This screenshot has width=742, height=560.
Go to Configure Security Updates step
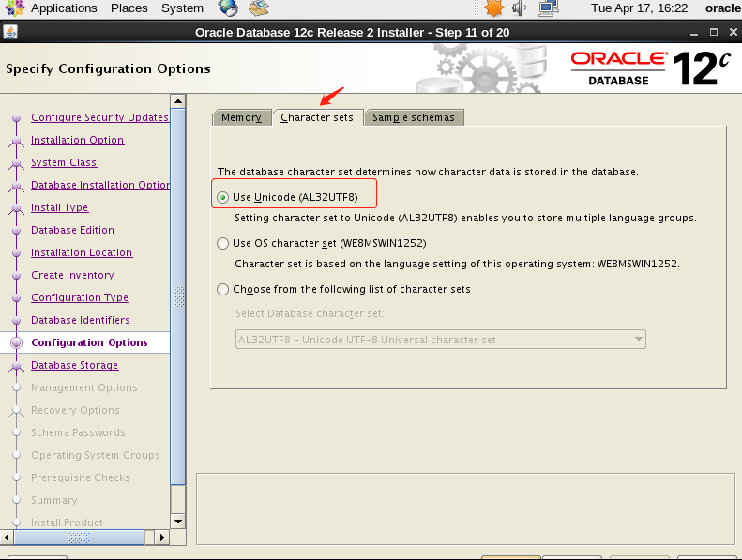pyautogui.click(x=99, y=117)
